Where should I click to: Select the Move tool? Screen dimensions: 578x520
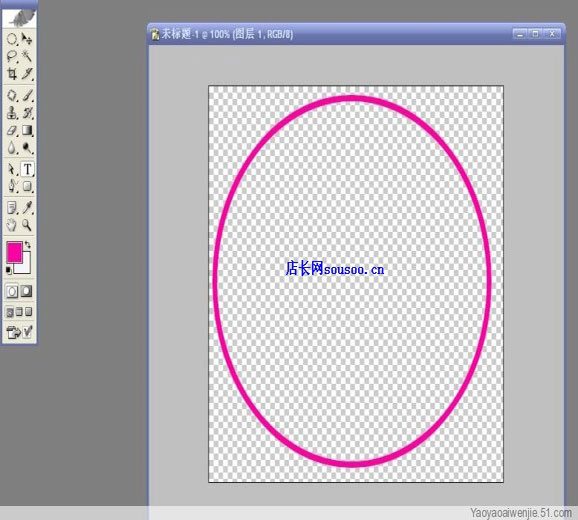click(x=27, y=39)
